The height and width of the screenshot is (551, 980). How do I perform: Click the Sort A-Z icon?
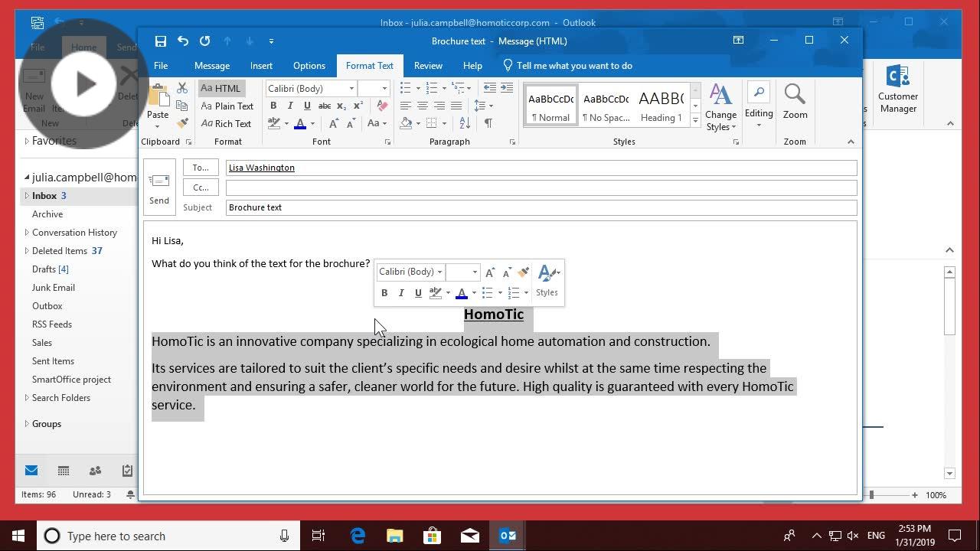[x=465, y=123]
